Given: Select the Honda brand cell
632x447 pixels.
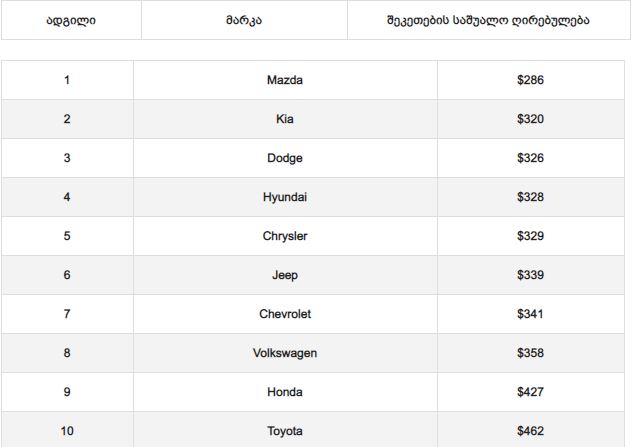Looking at the screenshot, I should (285, 392).
